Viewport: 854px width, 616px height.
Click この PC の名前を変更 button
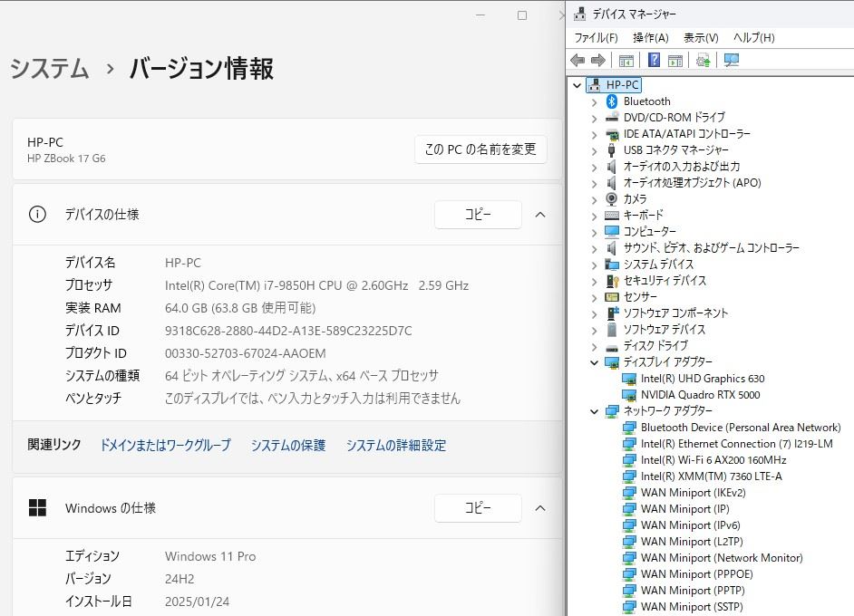[x=480, y=149]
